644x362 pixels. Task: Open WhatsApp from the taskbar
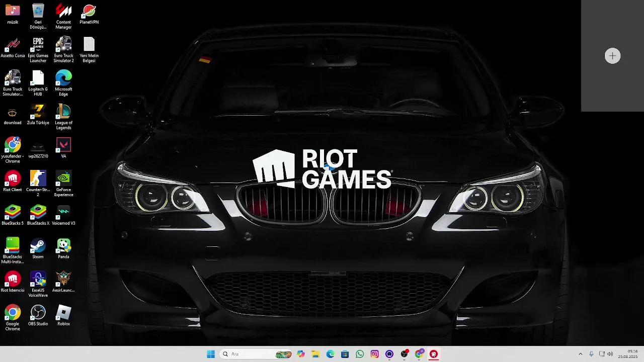coord(360,354)
